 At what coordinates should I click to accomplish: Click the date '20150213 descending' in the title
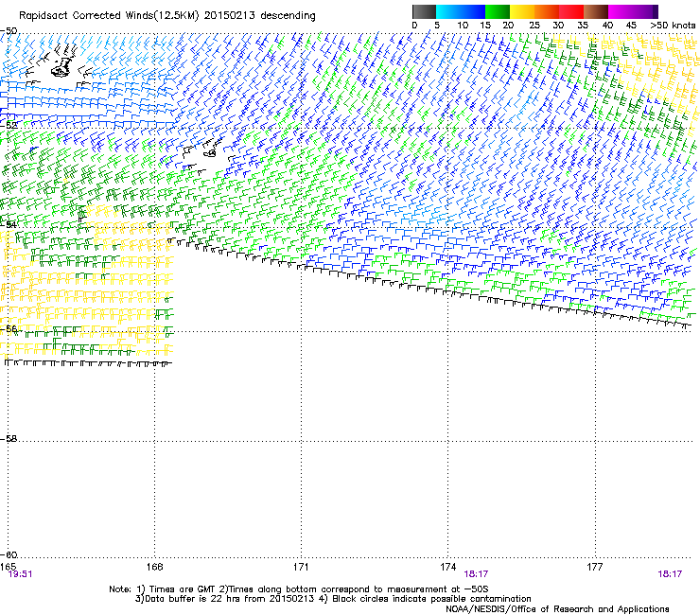(x=260, y=16)
